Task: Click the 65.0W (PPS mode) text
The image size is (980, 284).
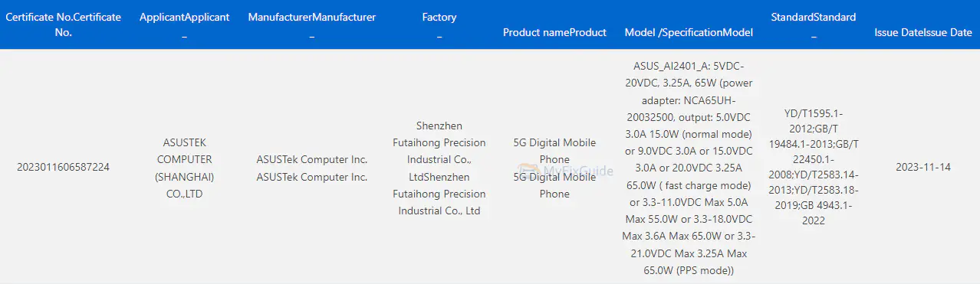Action: [x=689, y=270]
